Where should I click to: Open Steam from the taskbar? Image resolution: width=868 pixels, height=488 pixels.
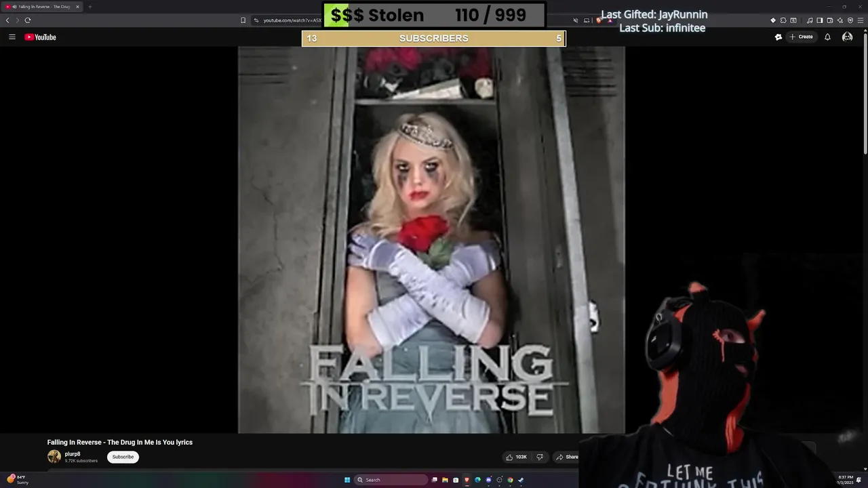pos(521,480)
